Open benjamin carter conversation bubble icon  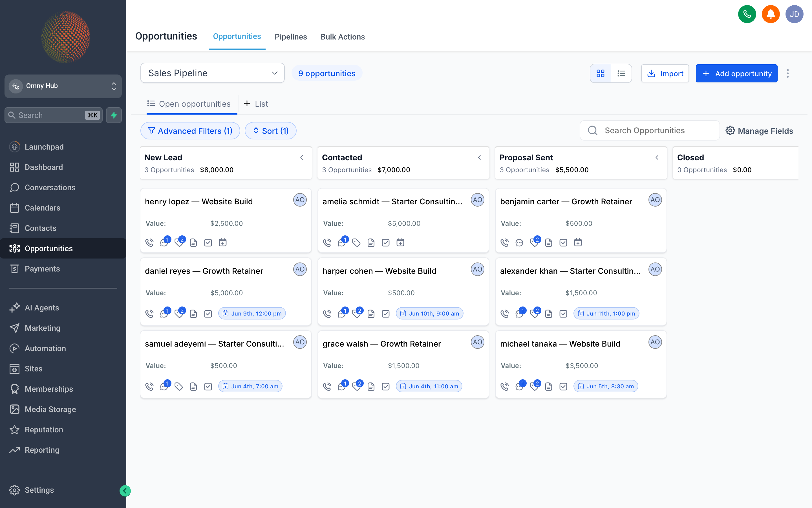tap(519, 243)
